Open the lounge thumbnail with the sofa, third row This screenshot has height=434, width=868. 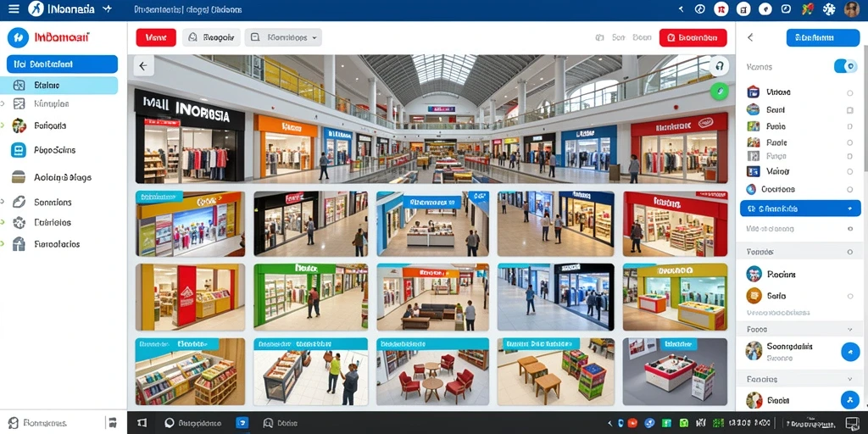433,298
